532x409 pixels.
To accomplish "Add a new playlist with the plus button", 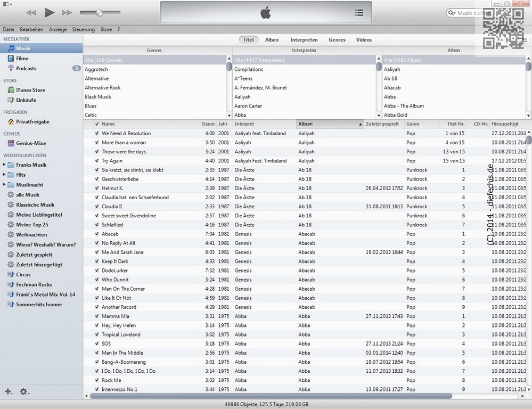I will click(x=8, y=391).
